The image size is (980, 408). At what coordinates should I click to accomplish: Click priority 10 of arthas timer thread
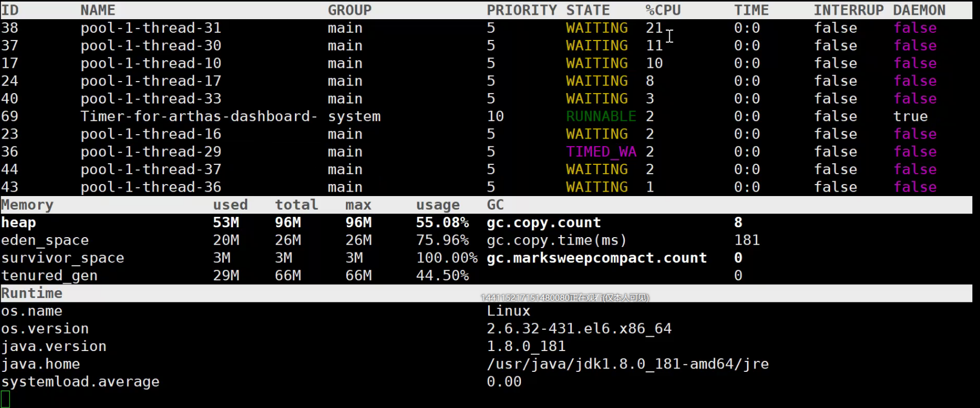[x=496, y=116]
